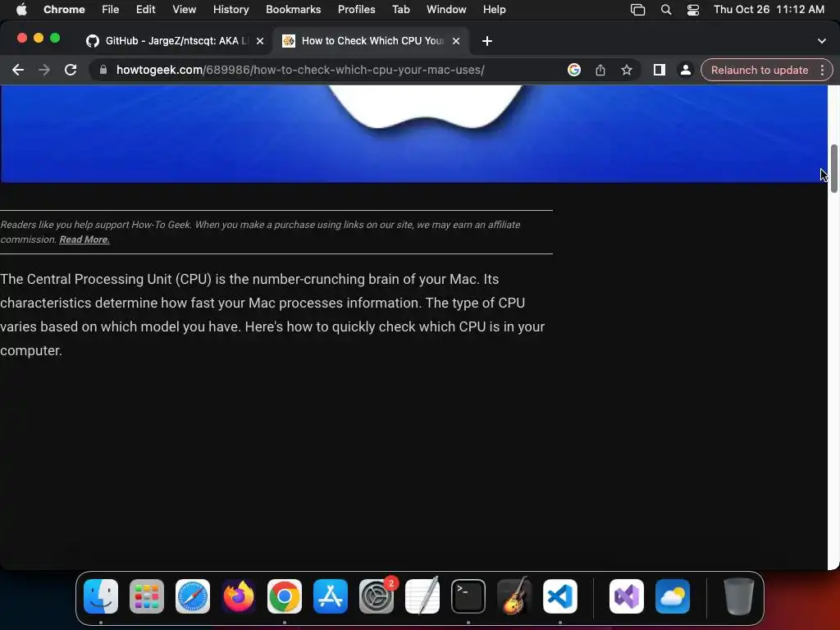Open the History menu

pyautogui.click(x=231, y=9)
